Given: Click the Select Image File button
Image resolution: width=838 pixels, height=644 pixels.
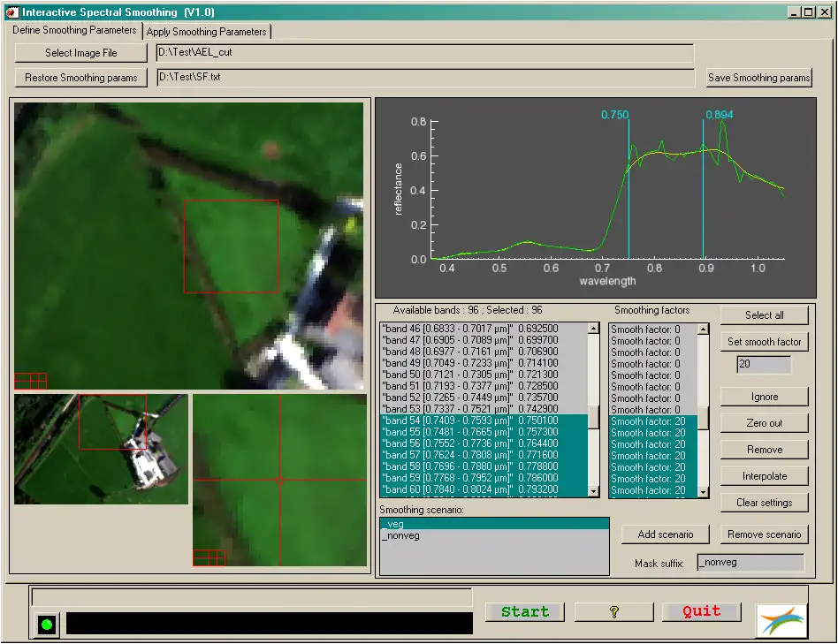Looking at the screenshot, I should click(x=80, y=53).
